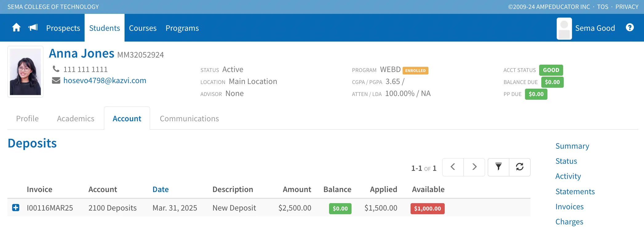Click the phone icon beside the number
Viewport: 644px width, 229px height.
[56, 69]
